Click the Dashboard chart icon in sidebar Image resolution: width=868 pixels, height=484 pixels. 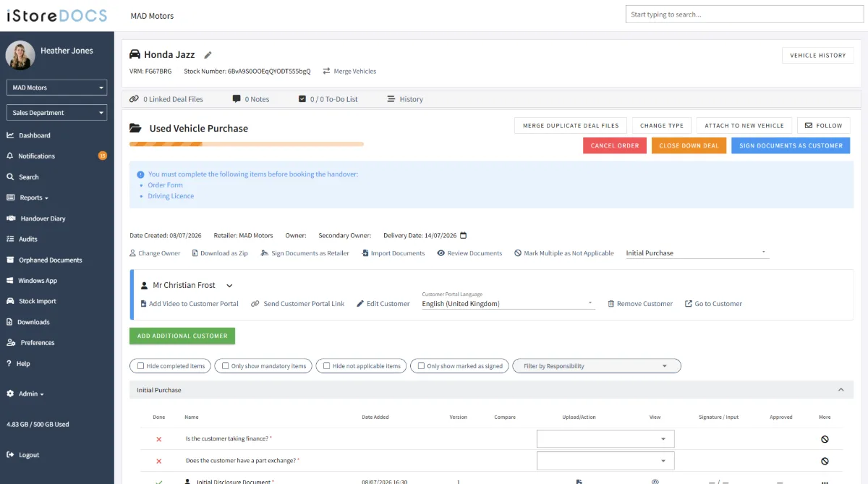pyautogui.click(x=11, y=135)
